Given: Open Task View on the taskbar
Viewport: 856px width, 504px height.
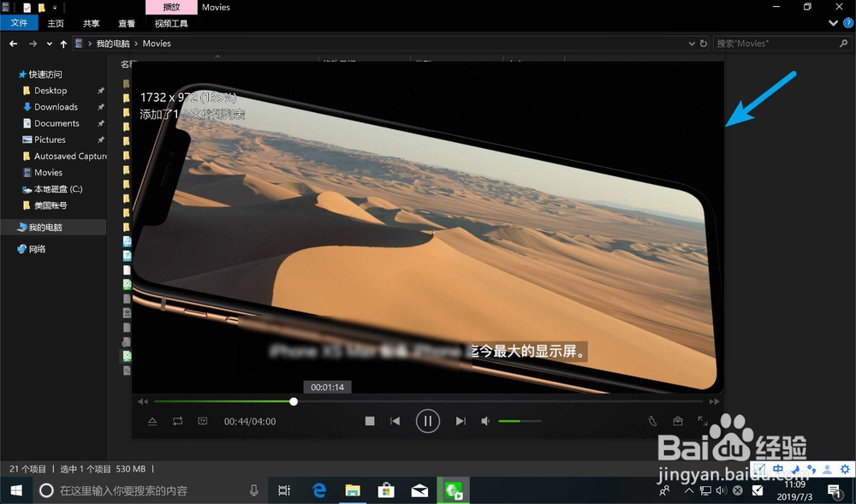Looking at the screenshot, I should [284, 490].
